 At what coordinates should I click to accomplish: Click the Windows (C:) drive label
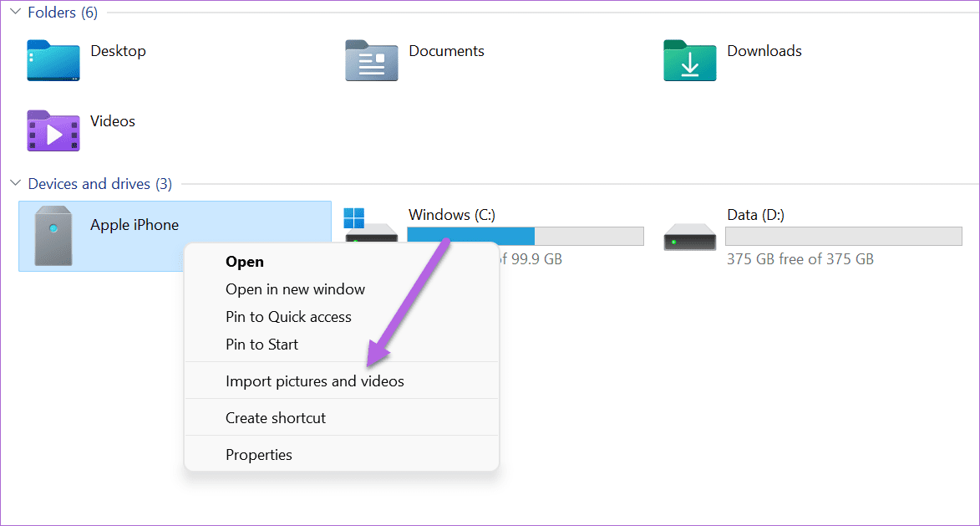452,215
